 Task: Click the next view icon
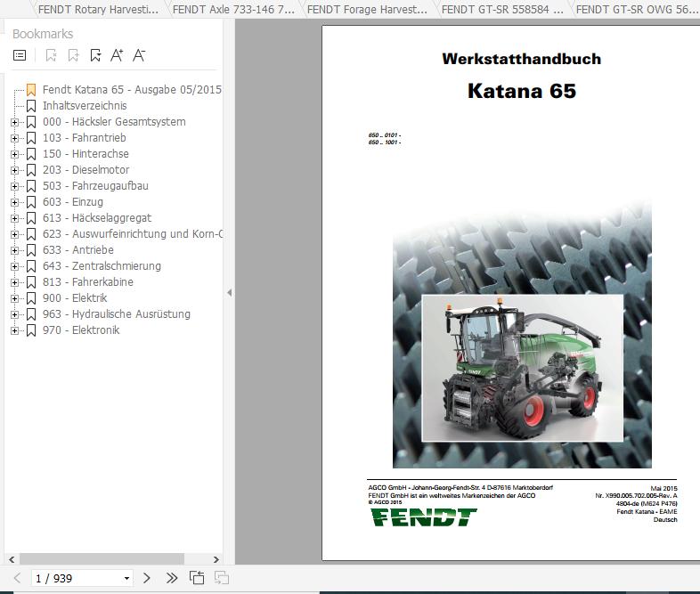pos(222,578)
